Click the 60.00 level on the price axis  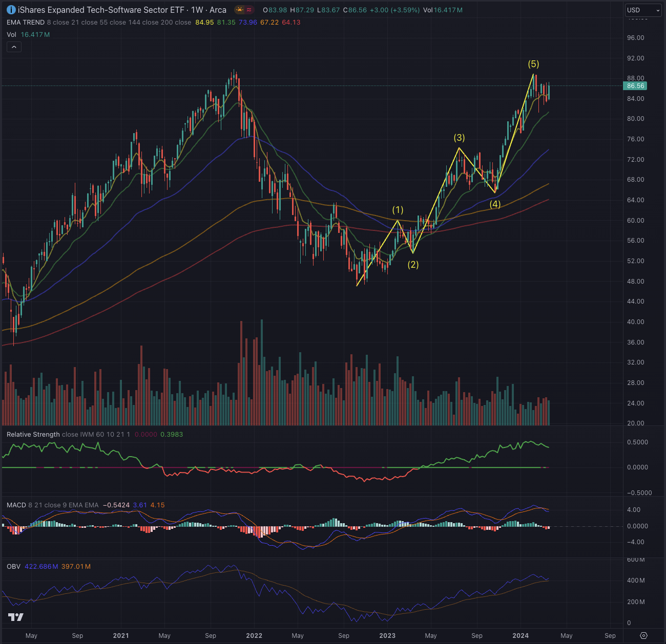coord(636,221)
